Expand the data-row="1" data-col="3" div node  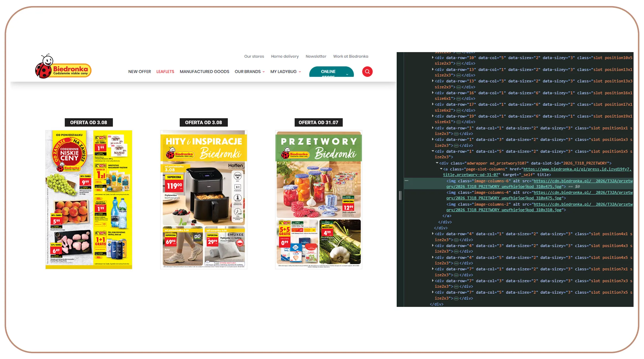coord(433,140)
